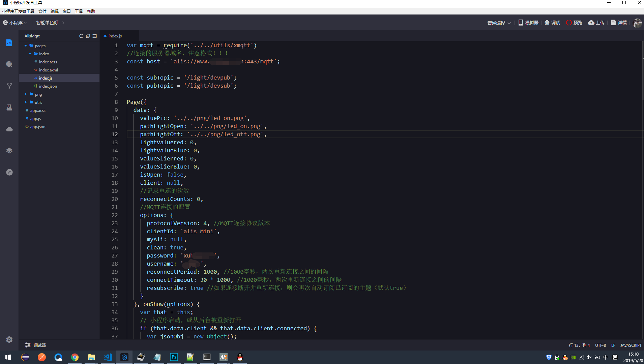Change JAVASCRIPT language mode

pyautogui.click(x=631, y=345)
